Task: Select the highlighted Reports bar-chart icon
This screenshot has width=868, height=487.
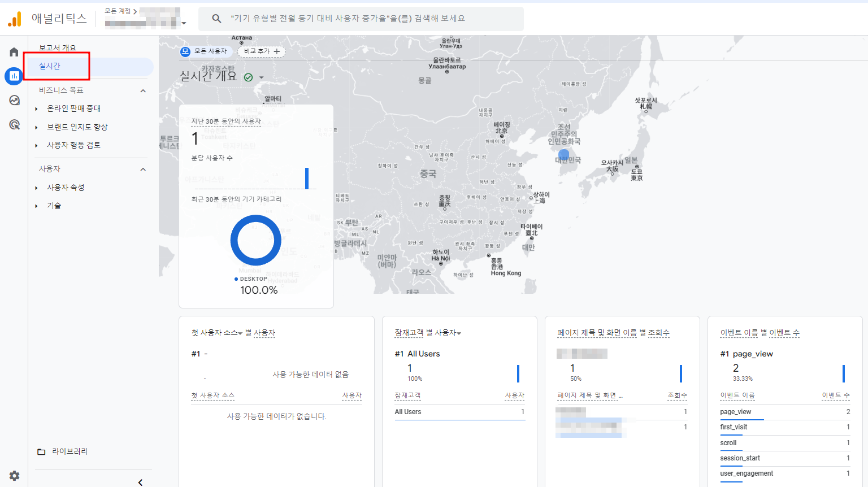Action: pos(13,76)
